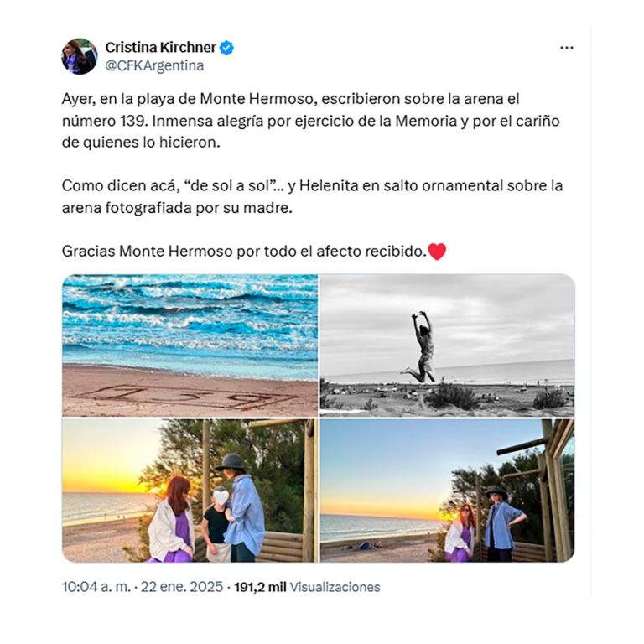Click the person wearing hat in bottom-right photo
644x644 pixels.
[502, 523]
